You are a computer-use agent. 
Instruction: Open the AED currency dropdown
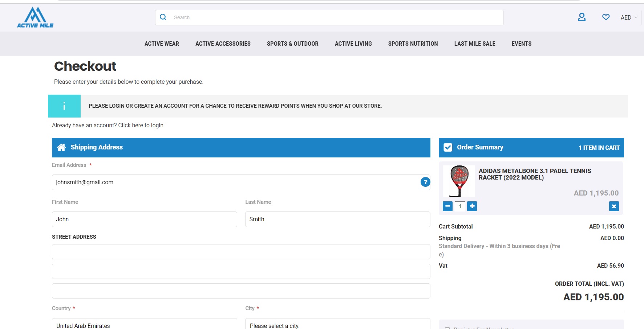tap(629, 17)
